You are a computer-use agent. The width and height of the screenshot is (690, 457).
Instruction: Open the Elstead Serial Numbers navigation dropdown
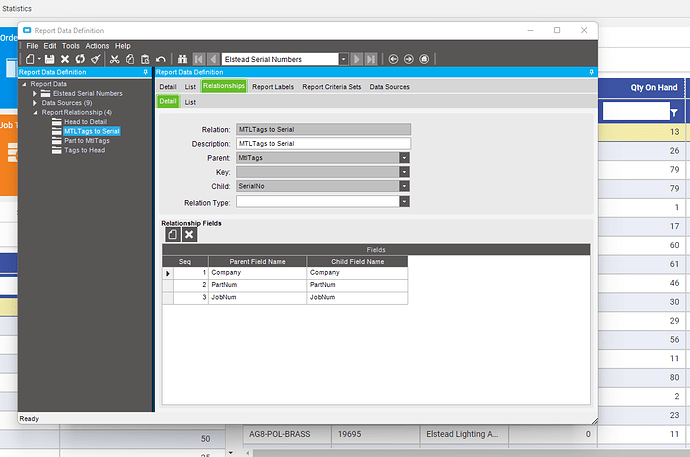pyautogui.click(x=344, y=59)
